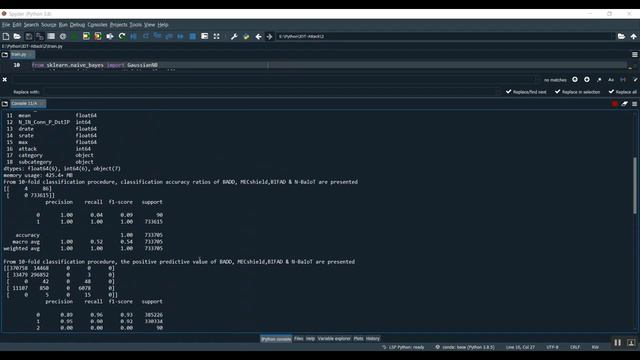
Task: Click the Replace with input field
Action: tap(271, 92)
